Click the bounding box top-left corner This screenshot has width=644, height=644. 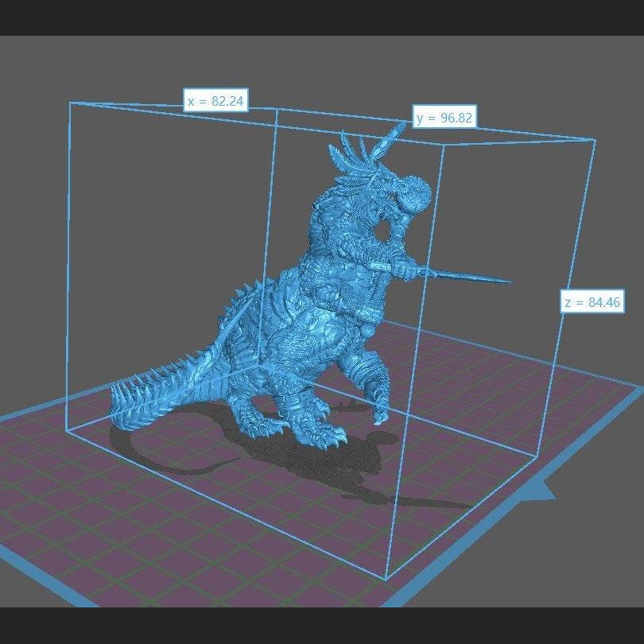[70, 103]
